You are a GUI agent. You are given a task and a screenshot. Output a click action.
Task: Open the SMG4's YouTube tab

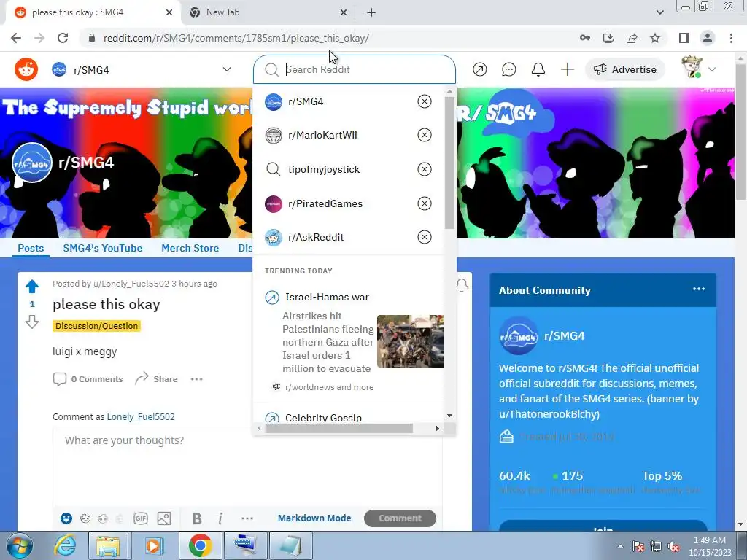[103, 248]
